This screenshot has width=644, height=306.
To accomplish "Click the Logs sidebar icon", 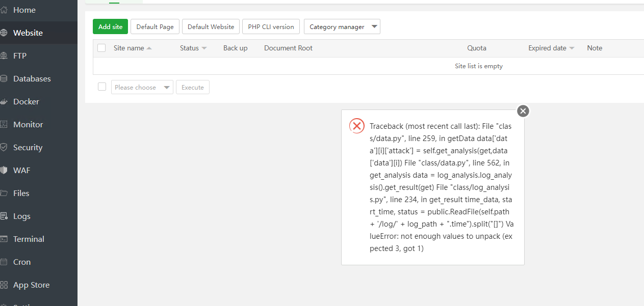I will click(x=4, y=216).
